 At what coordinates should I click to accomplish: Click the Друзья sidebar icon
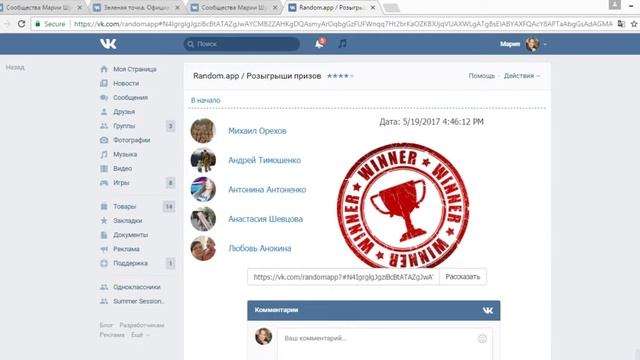[x=104, y=111]
